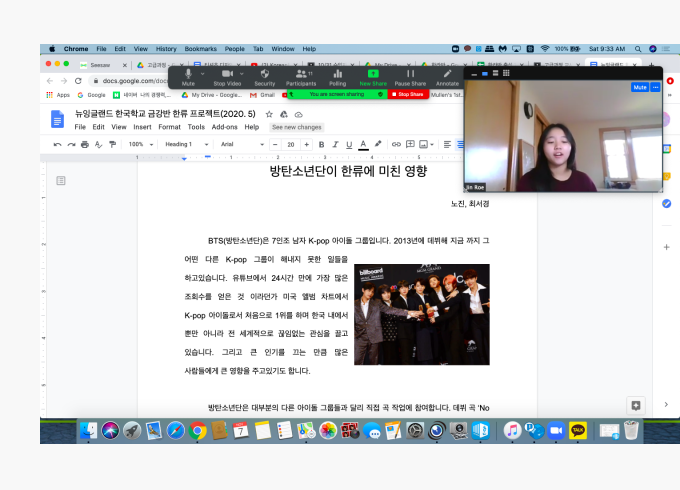Run spell check from the toolbar
Viewport: 680px width, 490px height.
(98, 144)
